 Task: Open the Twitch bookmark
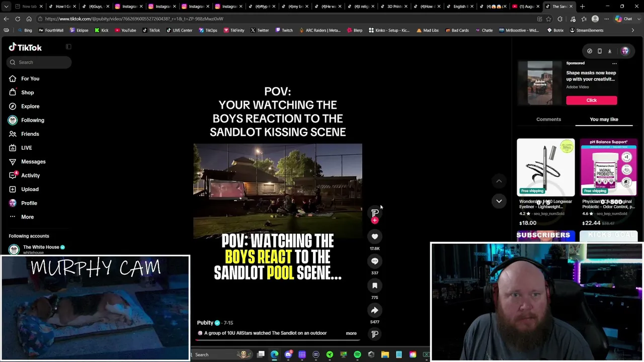[284, 30]
